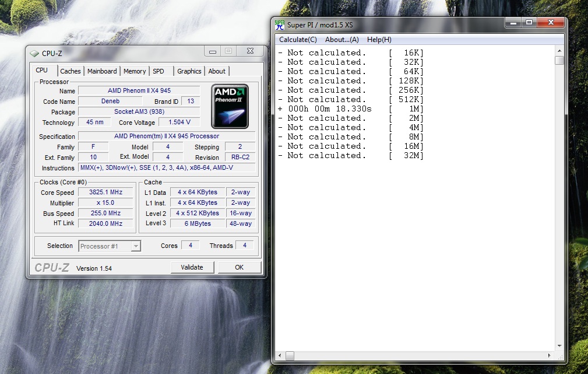
Task: Click the AMD Phenom II logo image
Action: coord(230,107)
